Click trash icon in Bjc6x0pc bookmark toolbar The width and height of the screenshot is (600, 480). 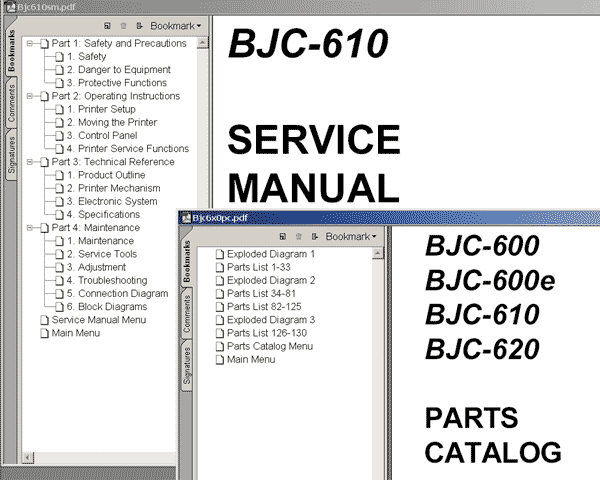pyautogui.click(x=298, y=237)
